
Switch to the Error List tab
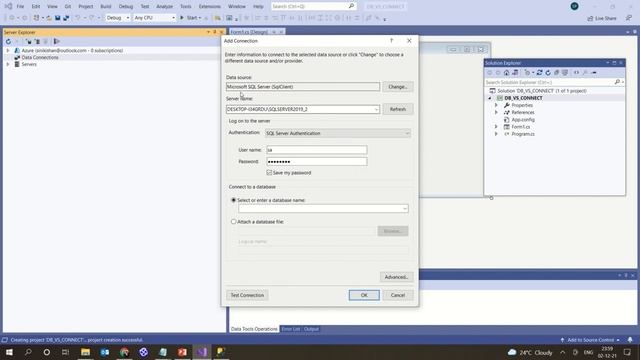coord(291,329)
